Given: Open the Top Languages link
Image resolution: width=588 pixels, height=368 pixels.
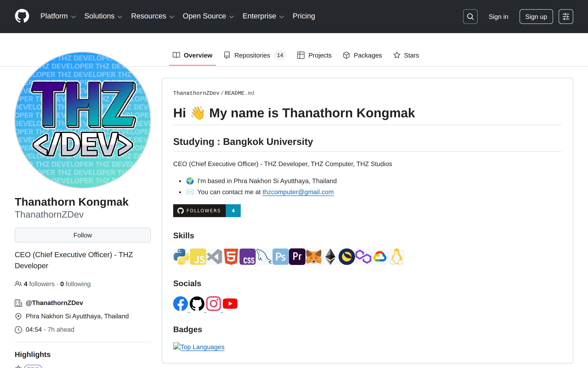Looking at the screenshot, I should click(x=202, y=347).
